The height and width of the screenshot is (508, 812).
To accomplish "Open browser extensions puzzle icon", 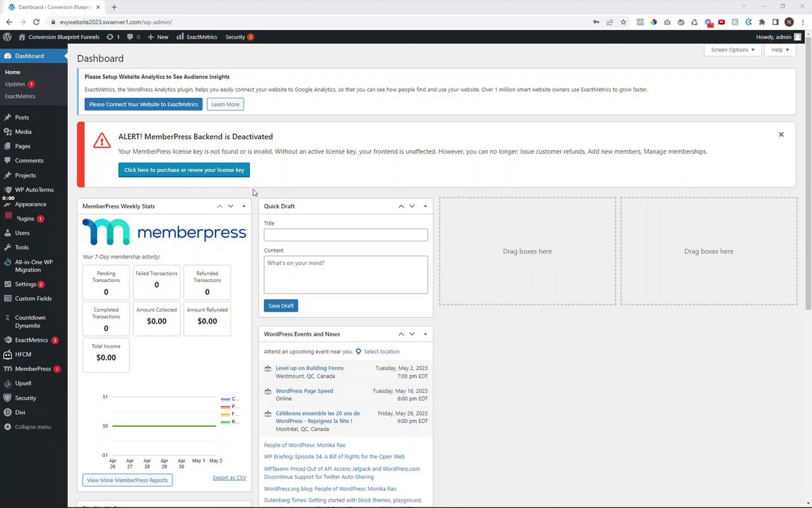I will point(762,22).
